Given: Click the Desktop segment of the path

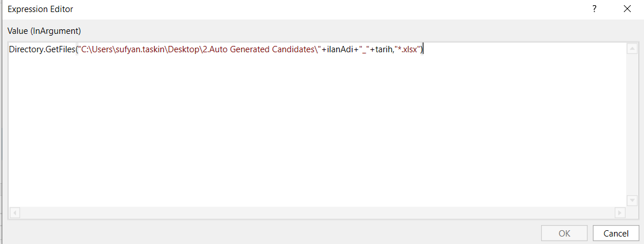Looking at the screenshot, I should tap(182, 50).
